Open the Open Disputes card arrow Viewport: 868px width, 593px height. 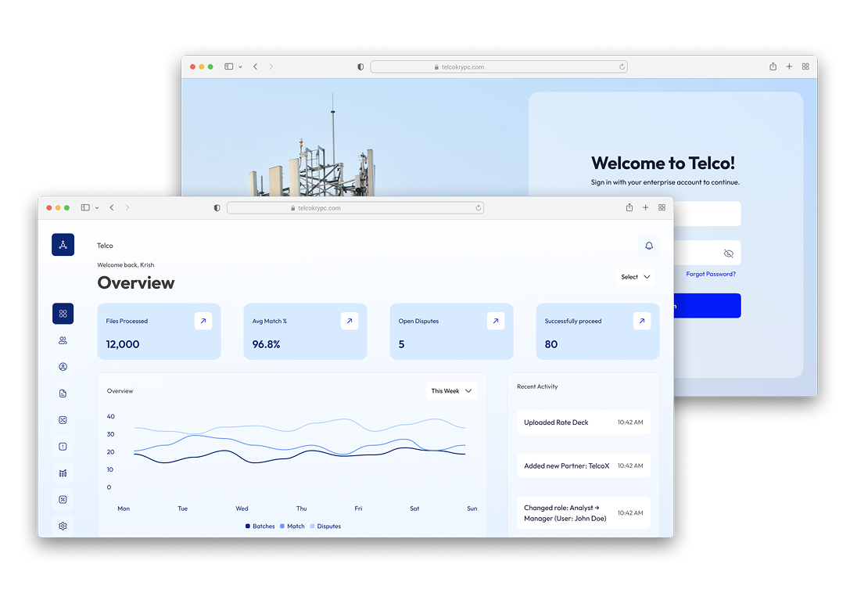coord(496,321)
